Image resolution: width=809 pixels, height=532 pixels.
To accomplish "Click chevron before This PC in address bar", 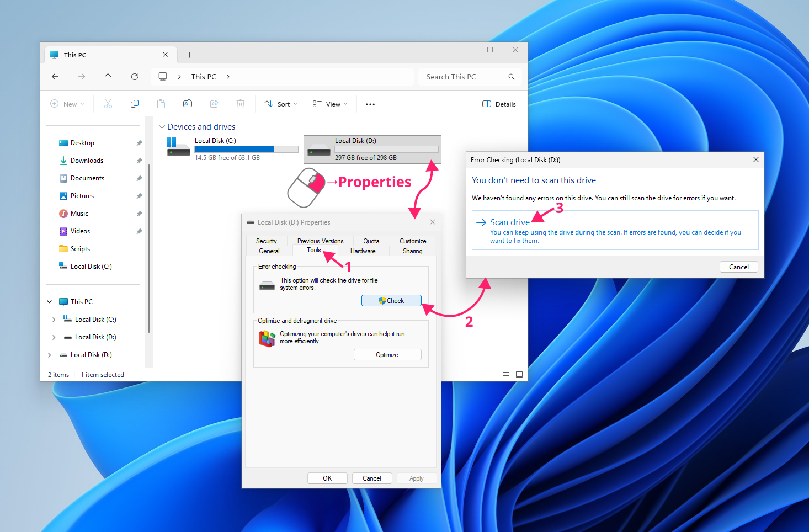I will click(x=179, y=77).
